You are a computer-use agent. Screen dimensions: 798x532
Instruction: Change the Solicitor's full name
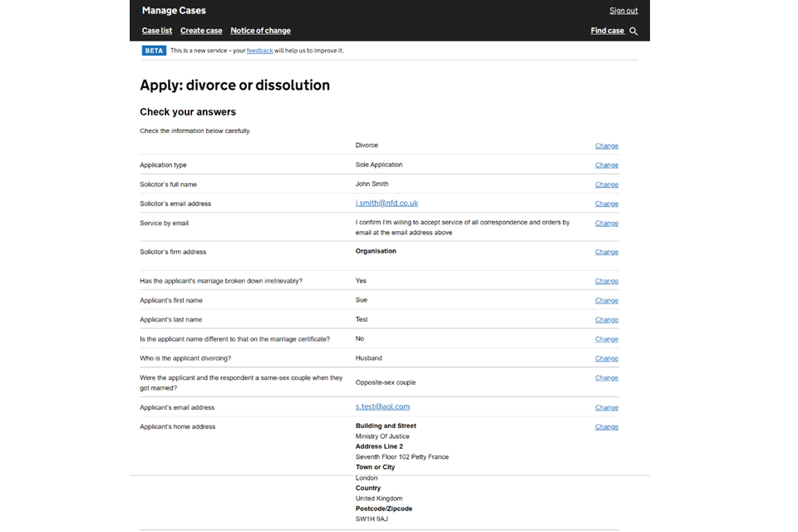(606, 185)
